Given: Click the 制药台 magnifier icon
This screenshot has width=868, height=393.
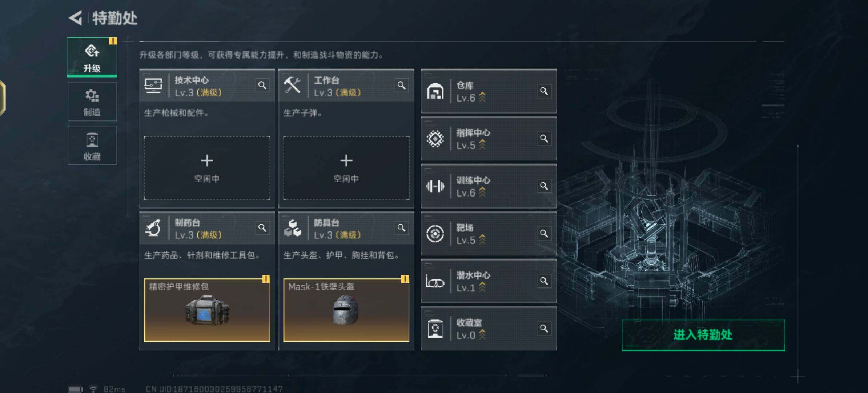Looking at the screenshot, I should tap(262, 228).
